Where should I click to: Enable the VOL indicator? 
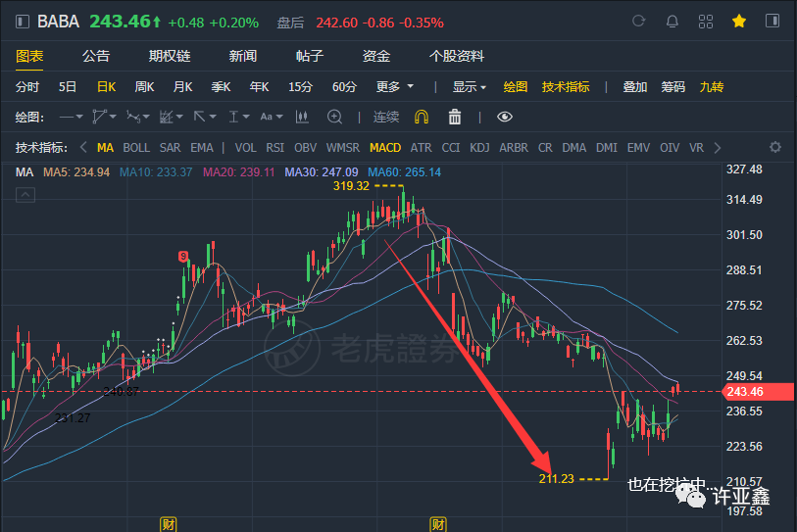(x=245, y=147)
